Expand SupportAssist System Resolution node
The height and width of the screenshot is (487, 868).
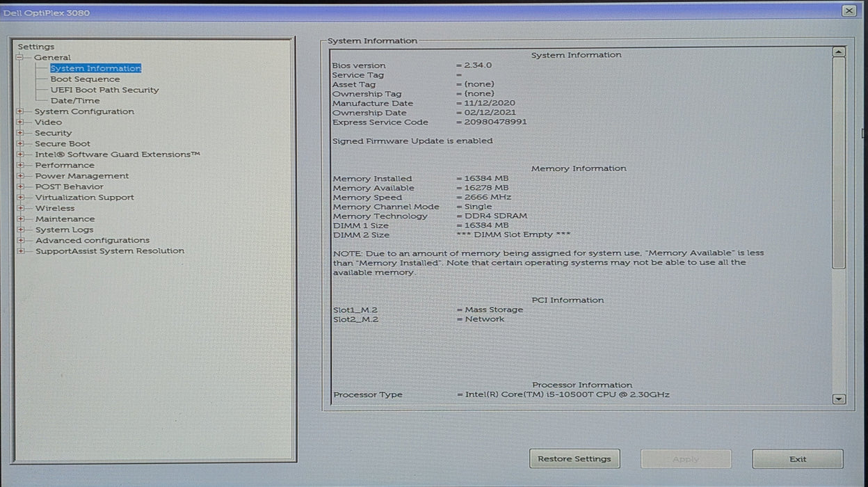20,251
